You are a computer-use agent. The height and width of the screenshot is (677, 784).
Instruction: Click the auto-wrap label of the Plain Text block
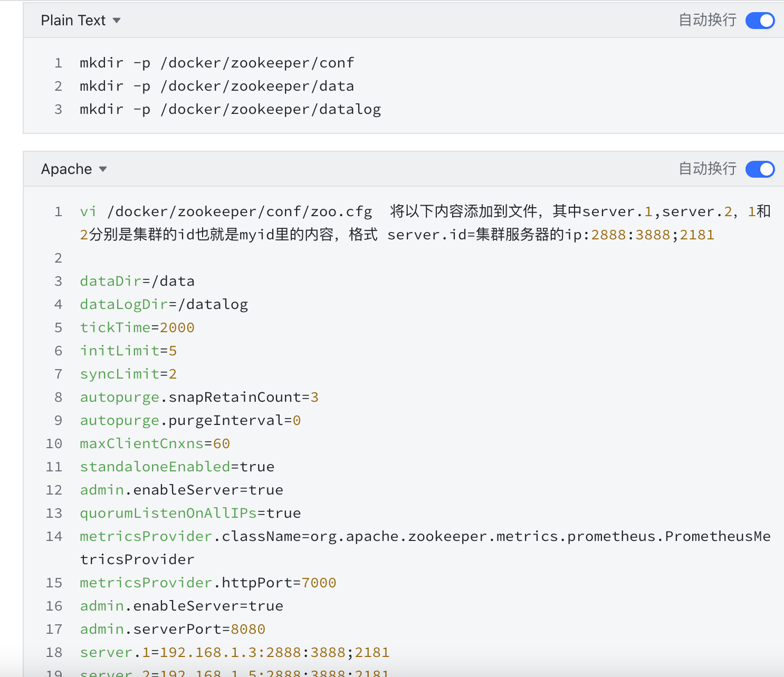(x=707, y=20)
